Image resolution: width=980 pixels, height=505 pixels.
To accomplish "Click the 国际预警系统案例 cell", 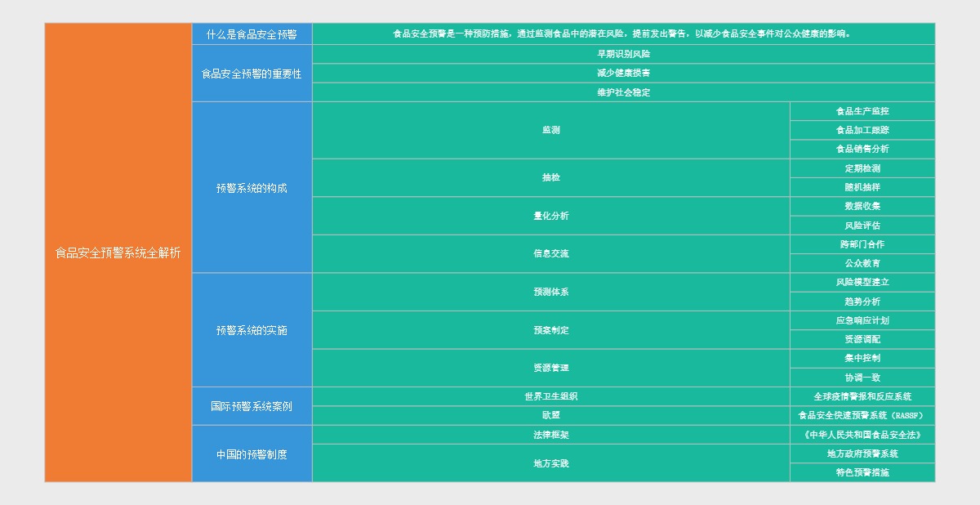I will pos(252,406).
